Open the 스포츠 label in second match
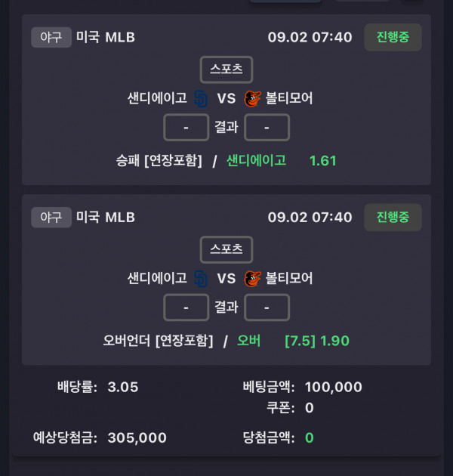The image size is (453, 476). (226, 249)
